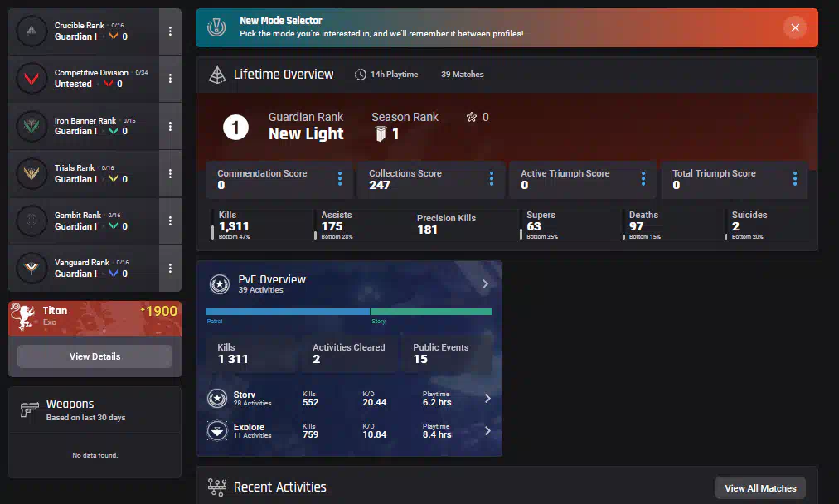This screenshot has height=504, width=839.
Task: Click the Season Rank banner icon
Action: click(x=381, y=133)
